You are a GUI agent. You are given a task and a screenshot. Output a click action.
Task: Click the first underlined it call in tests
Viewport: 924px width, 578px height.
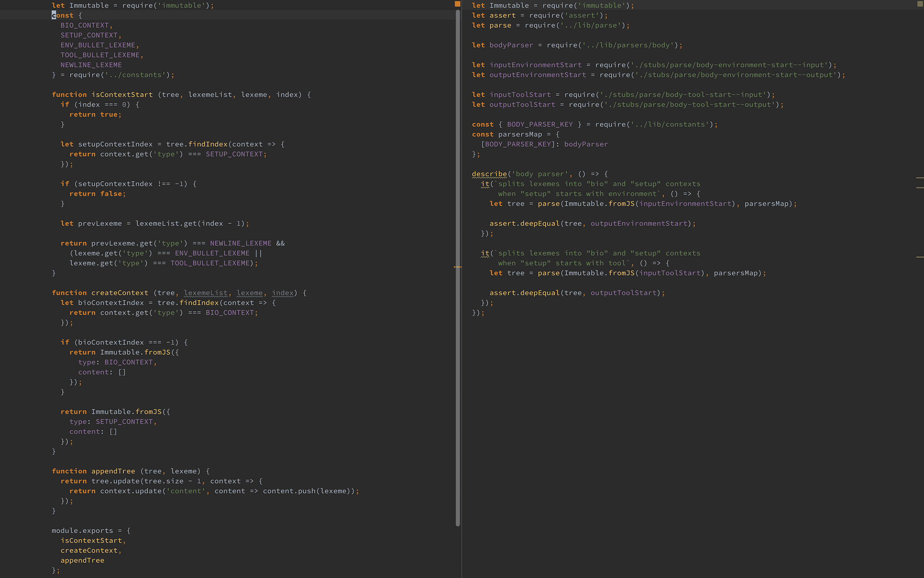(485, 184)
